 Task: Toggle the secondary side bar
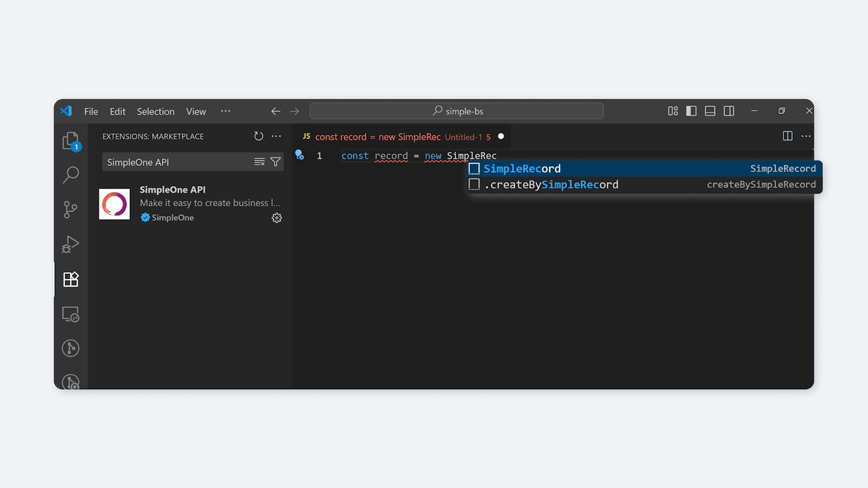coord(729,111)
